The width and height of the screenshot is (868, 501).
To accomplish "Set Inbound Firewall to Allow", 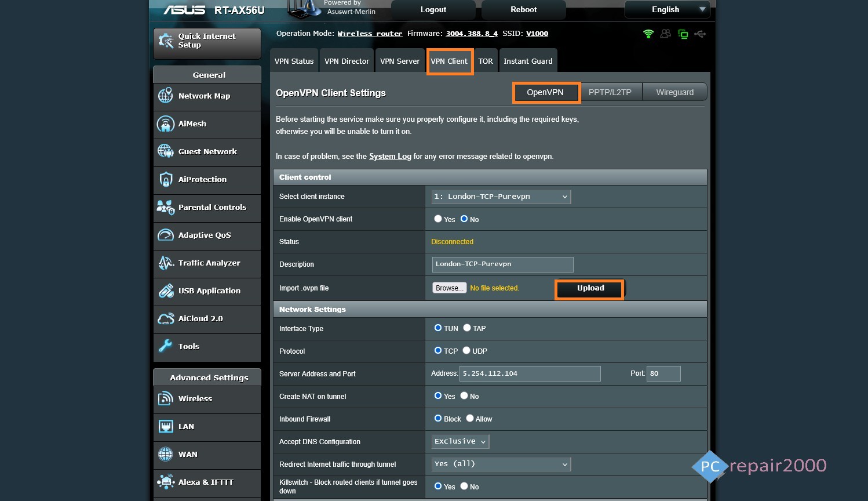I will (x=470, y=418).
